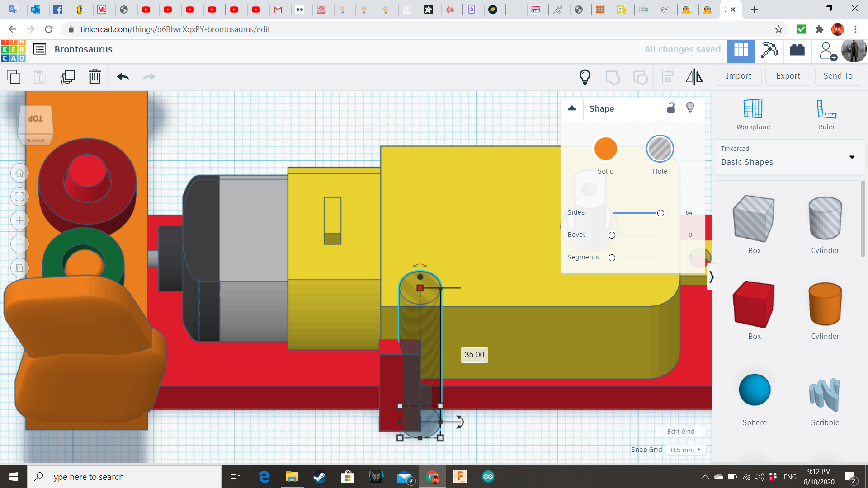
Task: Click the Export button
Action: tap(788, 76)
